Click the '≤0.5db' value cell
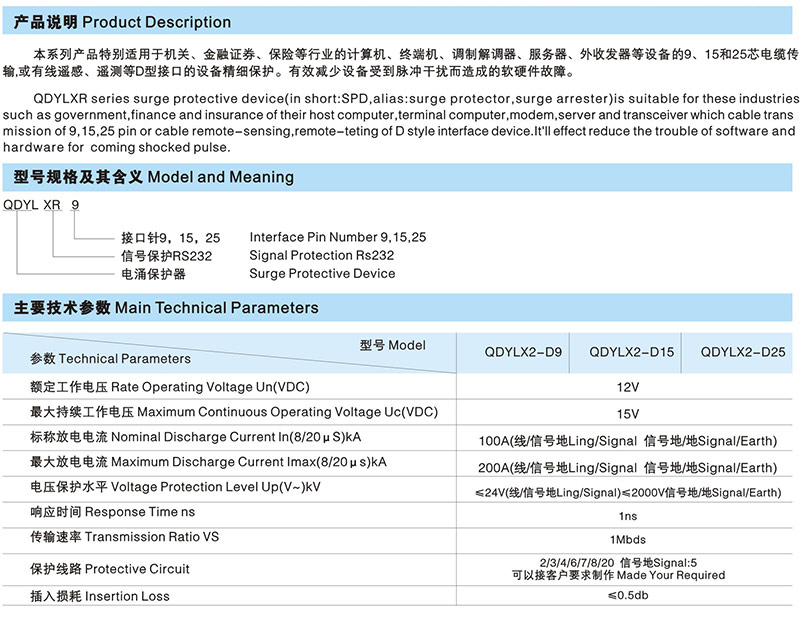This screenshot has height=622, width=800. 628,595
